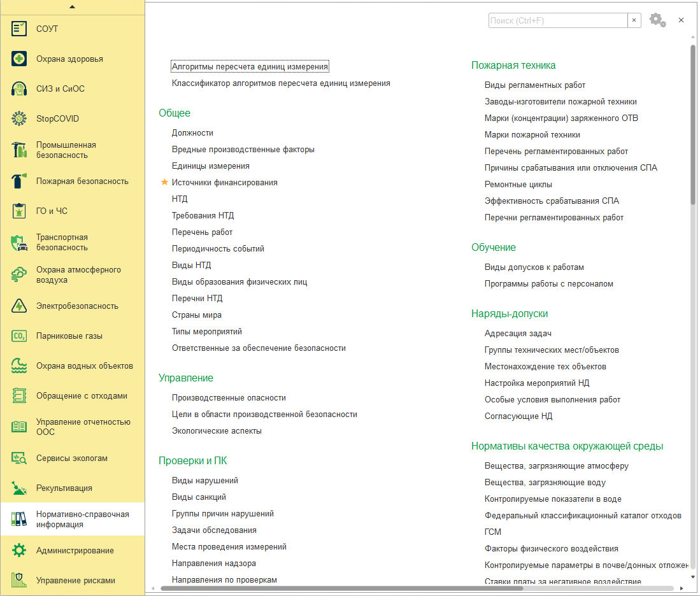Open Особые условия выполнения работ
This screenshot has width=700, height=596.
552,400
